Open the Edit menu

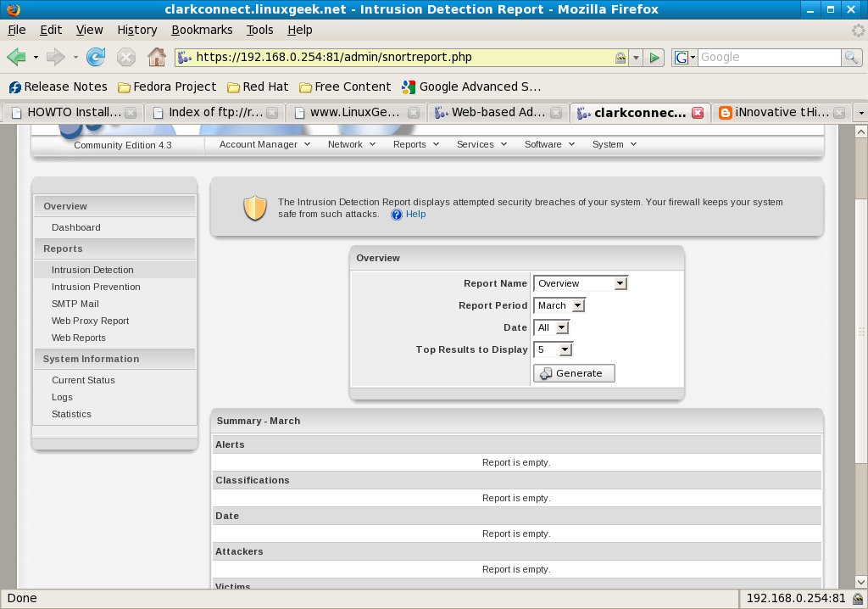pyautogui.click(x=51, y=30)
